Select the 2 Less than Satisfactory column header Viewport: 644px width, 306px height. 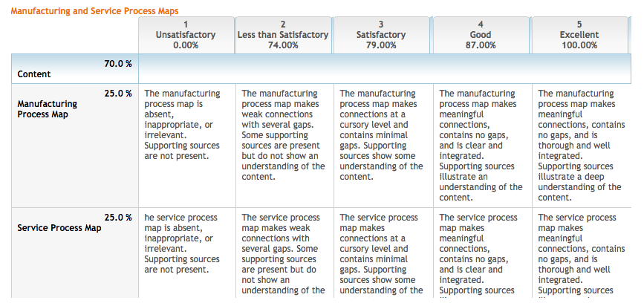click(x=283, y=36)
